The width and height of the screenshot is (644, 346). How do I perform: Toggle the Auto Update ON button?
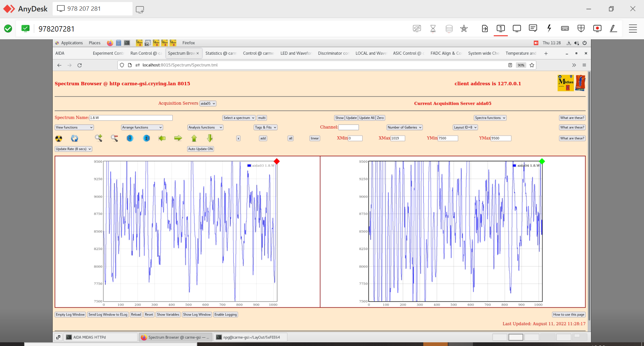point(200,149)
